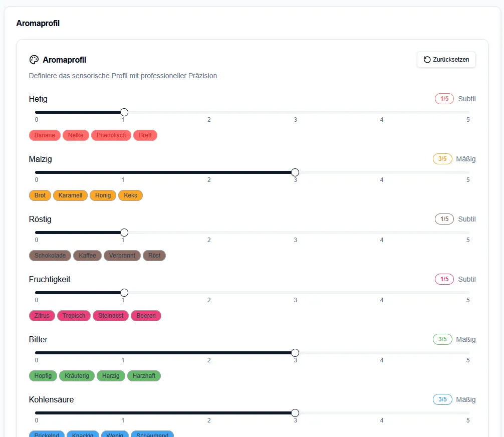Toggle the Kaffee roast tag
This screenshot has width=504, height=437.
pos(87,256)
